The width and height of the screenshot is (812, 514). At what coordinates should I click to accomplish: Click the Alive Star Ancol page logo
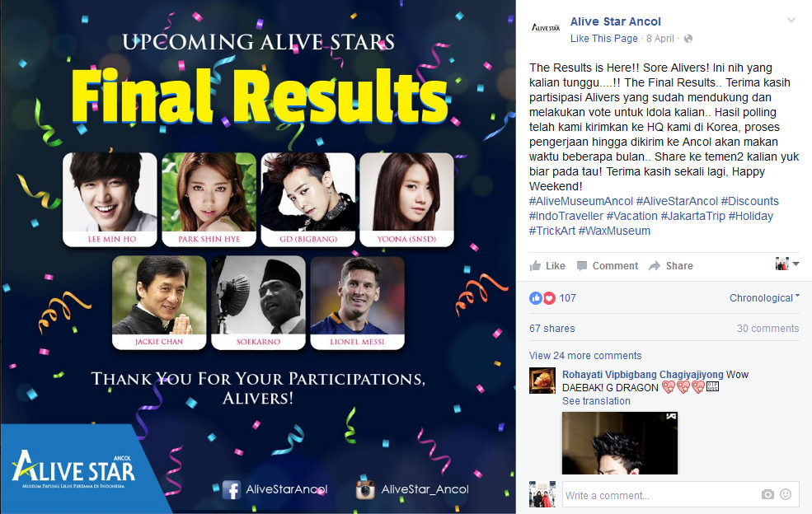pyautogui.click(x=546, y=28)
